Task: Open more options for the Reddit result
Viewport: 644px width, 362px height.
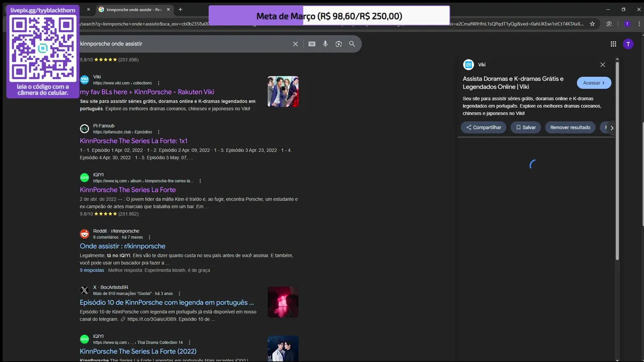Action: point(149,237)
